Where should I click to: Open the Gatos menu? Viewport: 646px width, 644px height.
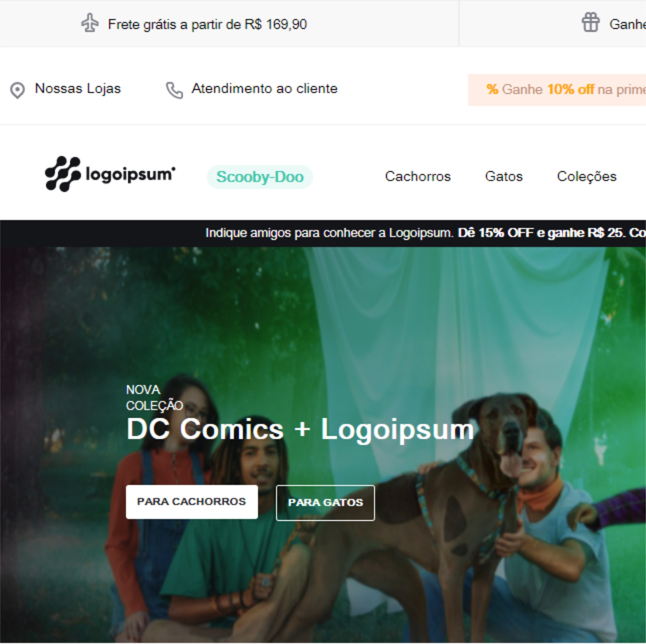(x=504, y=176)
